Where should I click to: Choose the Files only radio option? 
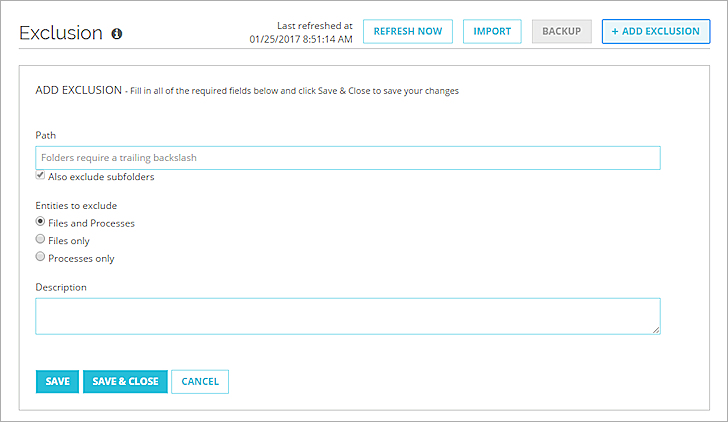(40, 240)
